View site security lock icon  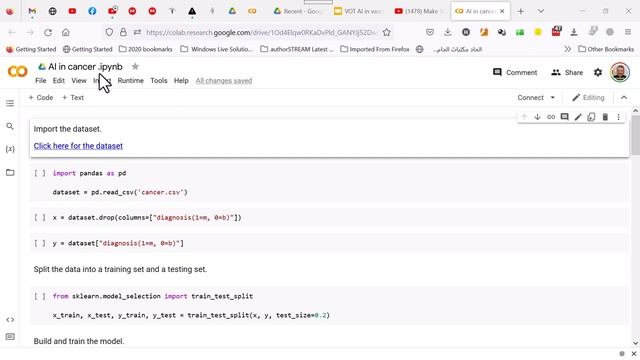(123, 33)
